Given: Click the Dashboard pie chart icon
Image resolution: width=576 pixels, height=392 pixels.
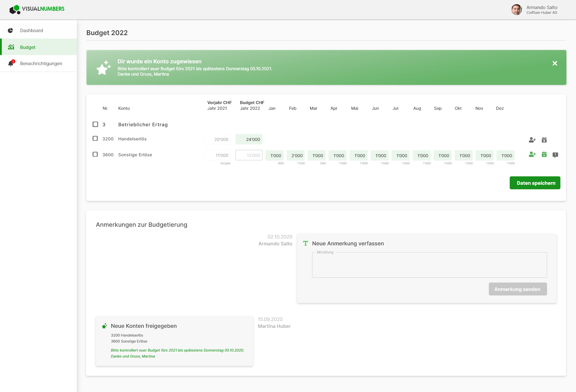Looking at the screenshot, I should pyautogui.click(x=10, y=31).
